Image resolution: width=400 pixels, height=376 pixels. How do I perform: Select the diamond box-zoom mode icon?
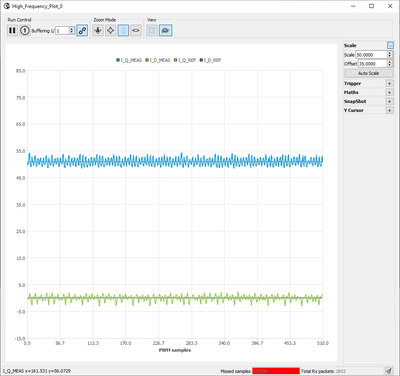110,31
